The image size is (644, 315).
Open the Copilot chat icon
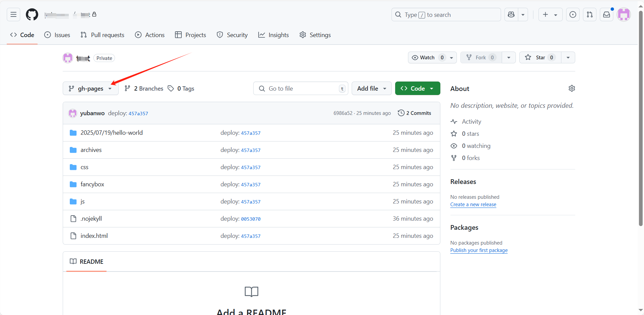[x=511, y=14]
